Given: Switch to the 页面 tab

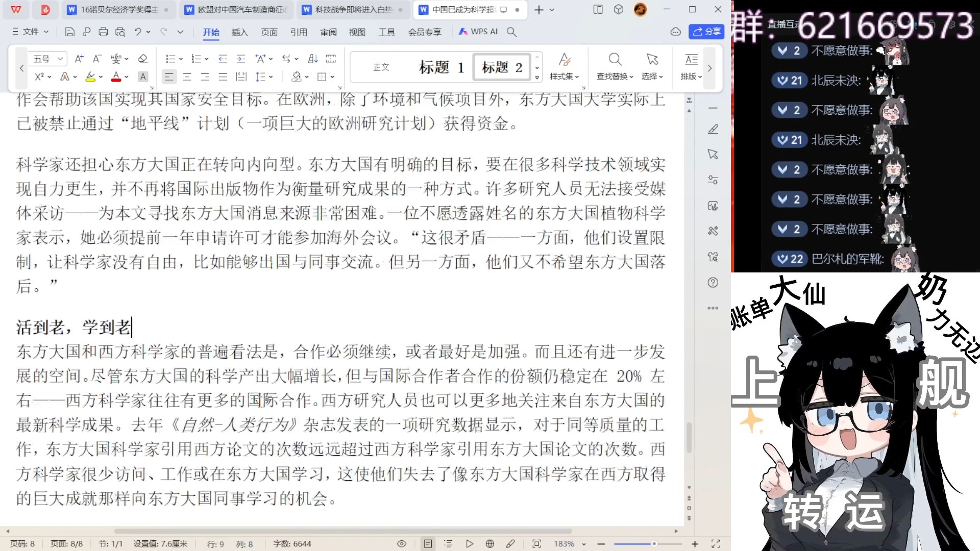Looking at the screenshot, I should click(x=269, y=32).
